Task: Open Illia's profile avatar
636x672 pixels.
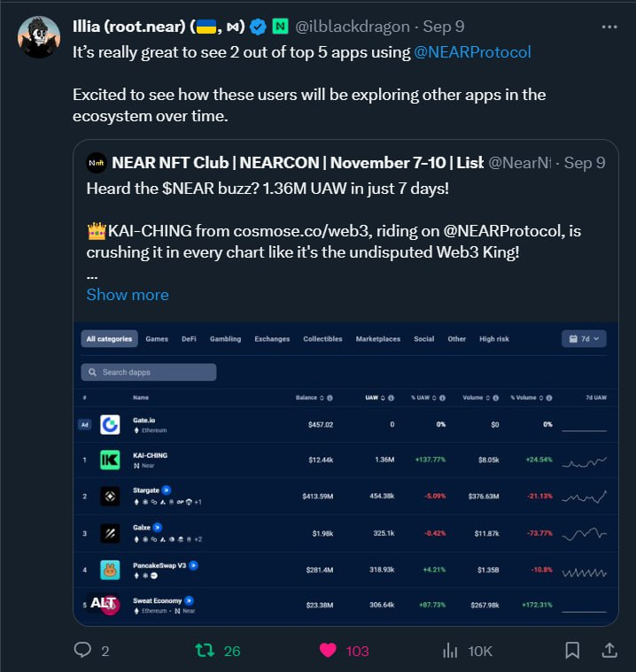Action: point(39,37)
